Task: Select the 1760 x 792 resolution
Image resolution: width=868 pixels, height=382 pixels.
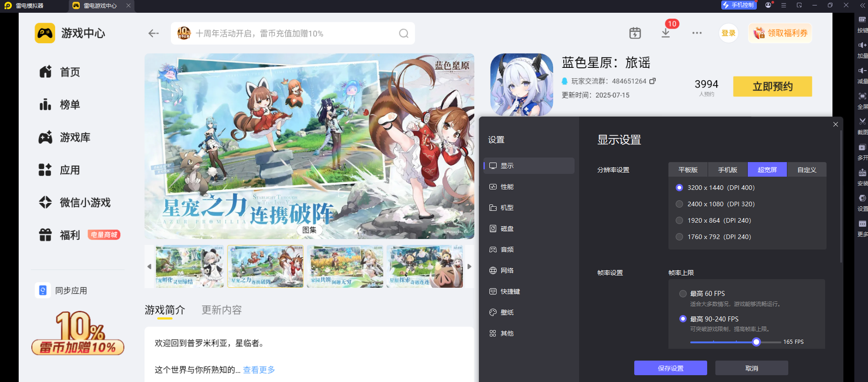Action: pos(679,237)
